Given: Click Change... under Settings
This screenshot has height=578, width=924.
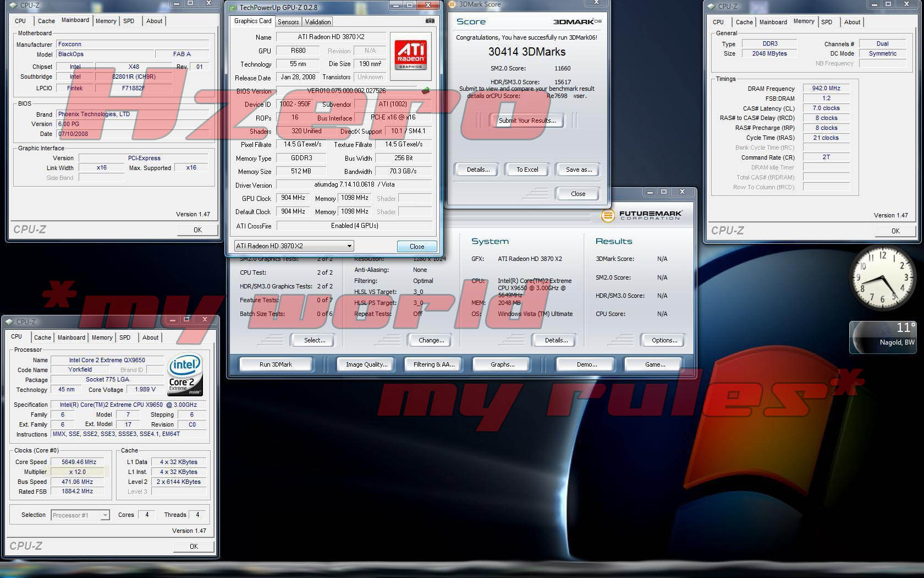Looking at the screenshot, I should pyautogui.click(x=431, y=340).
